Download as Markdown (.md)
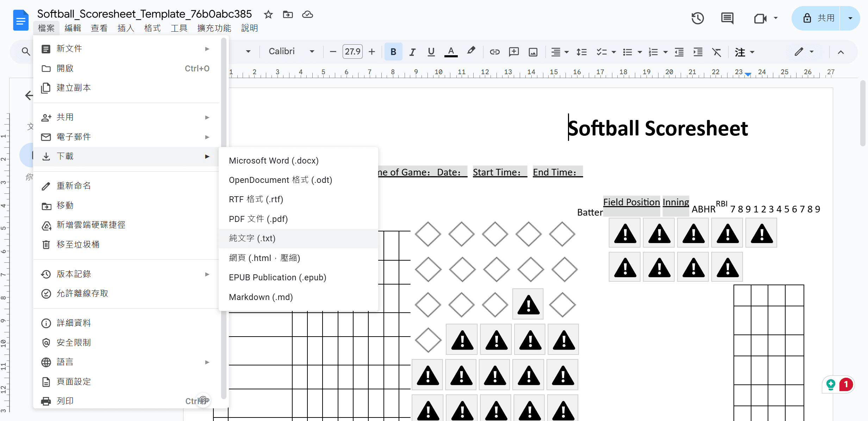Viewport: 868px width, 421px height. (298, 297)
